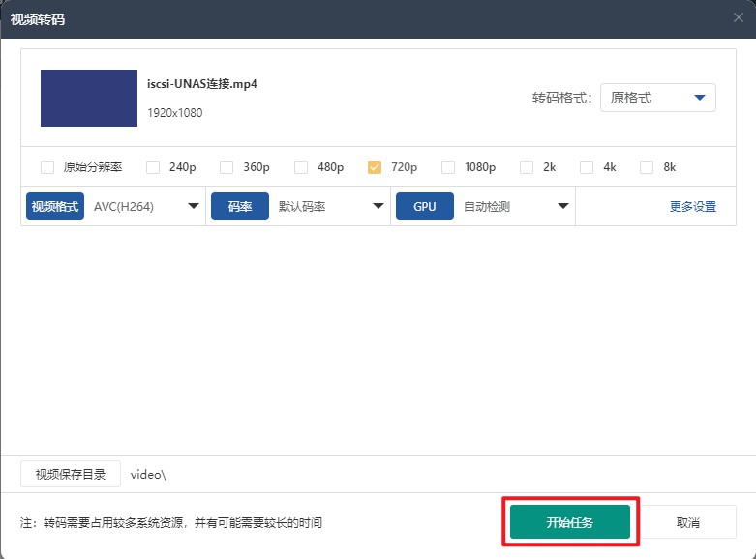
Task: Close the 视频转码 dialog with X
Action: [739, 18]
